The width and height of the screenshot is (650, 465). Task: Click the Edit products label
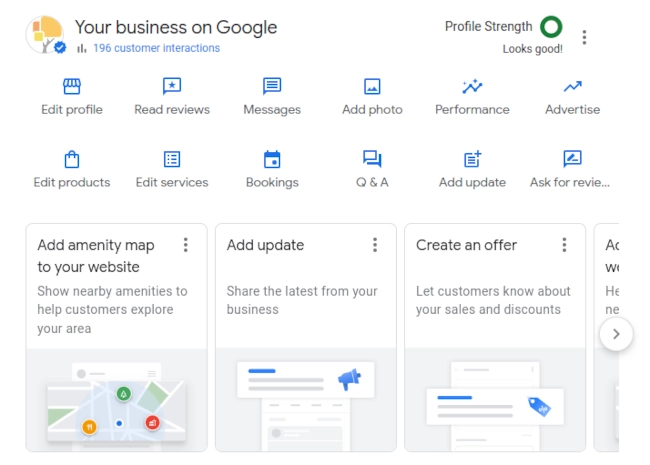click(x=72, y=183)
